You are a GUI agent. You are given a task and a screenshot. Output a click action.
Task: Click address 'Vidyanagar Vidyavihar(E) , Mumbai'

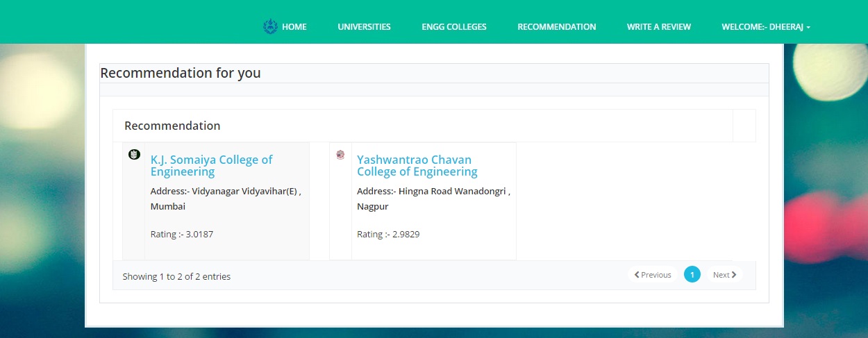coord(226,198)
